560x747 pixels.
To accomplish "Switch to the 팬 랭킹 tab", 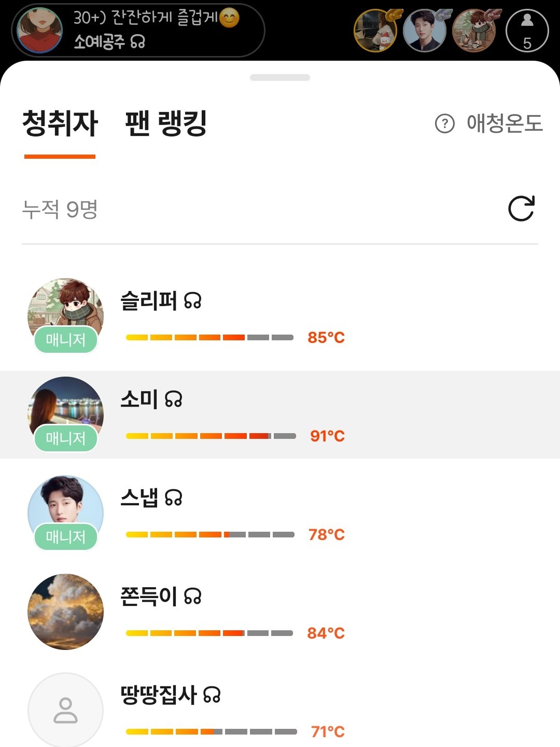I will (x=166, y=123).
